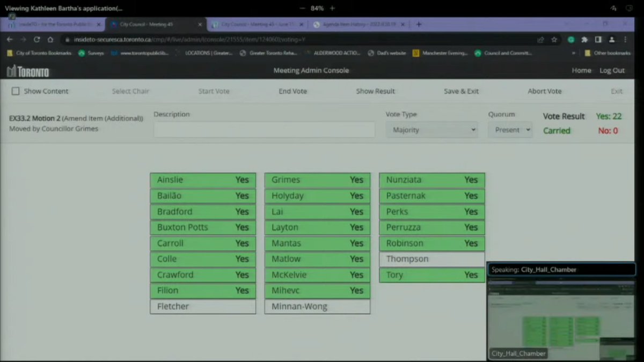Click the Start Vote button
The width and height of the screenshot is (644, 362).
tap(214, 91)
